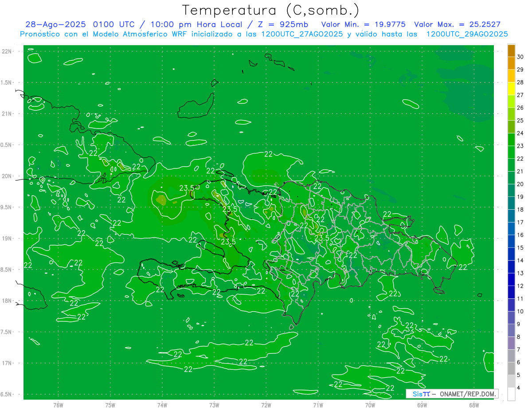Click the '71W' longitude axis label
532x411 pixels.
318,405
